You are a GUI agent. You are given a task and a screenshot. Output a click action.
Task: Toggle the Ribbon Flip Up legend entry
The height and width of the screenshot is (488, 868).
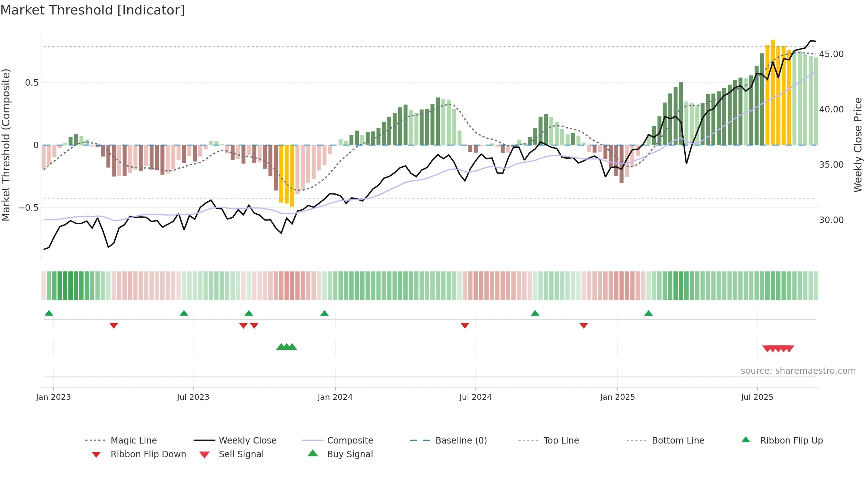[782, 440]
